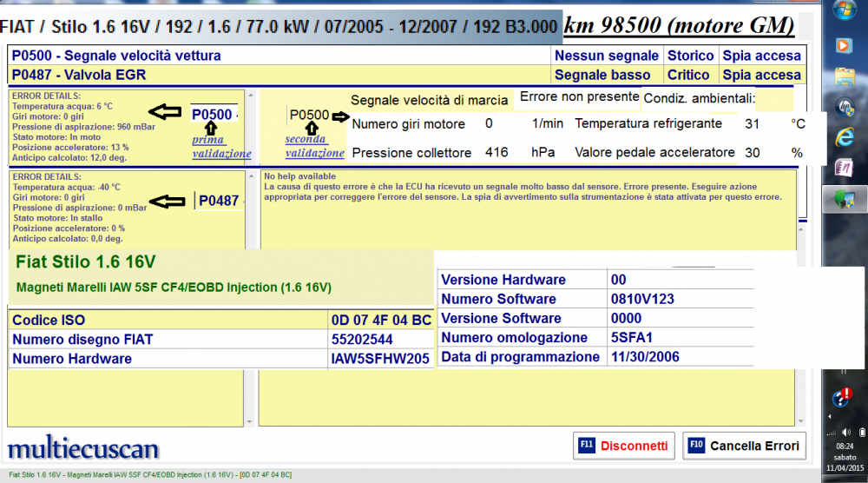Show hidden tray icons arrow

coord(829,416)
